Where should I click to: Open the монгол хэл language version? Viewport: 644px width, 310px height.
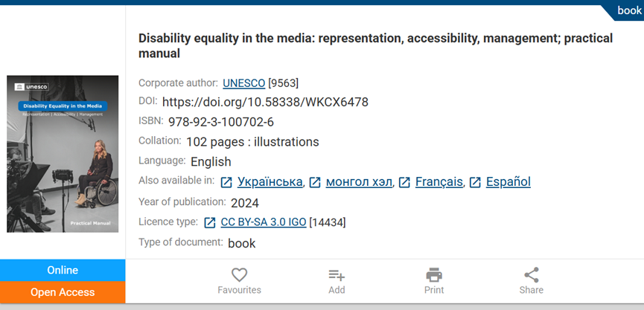359,182
